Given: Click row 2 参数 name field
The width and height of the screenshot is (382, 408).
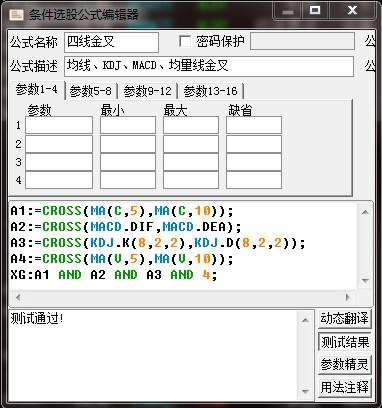Looking at the screenshot, I should click(x=59, y=144).
